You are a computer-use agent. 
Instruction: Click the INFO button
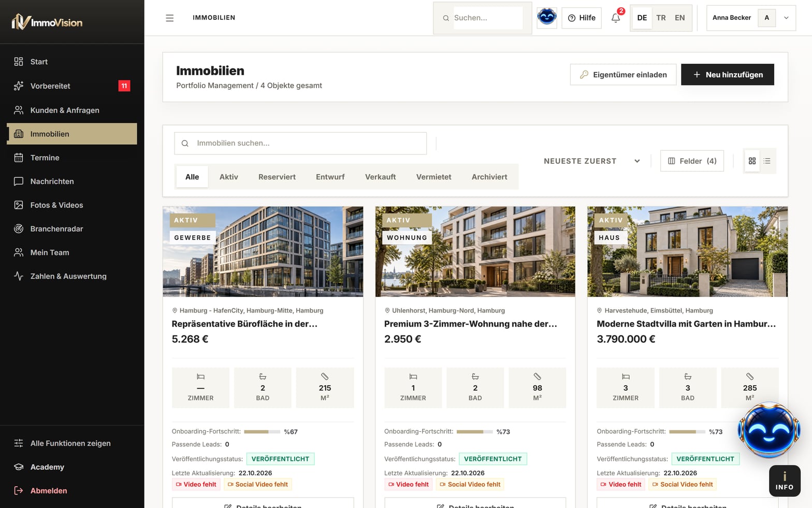coord(785,481)
